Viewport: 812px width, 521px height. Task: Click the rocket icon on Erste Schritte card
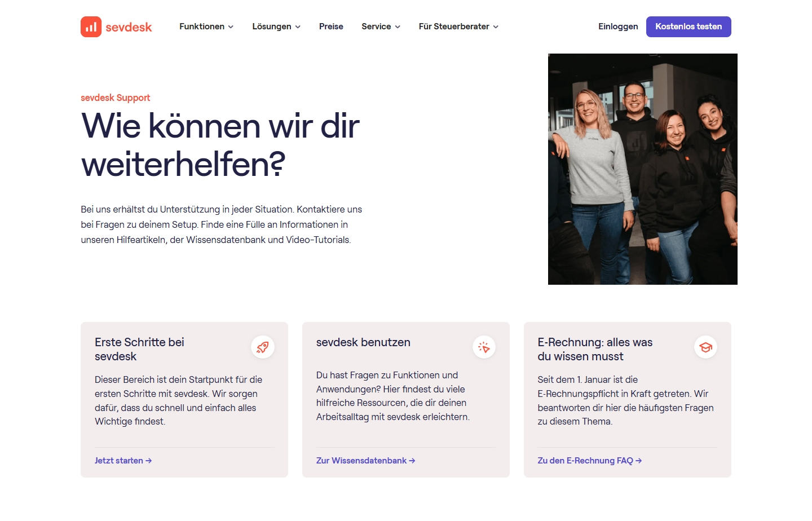[x=263, y=347]
